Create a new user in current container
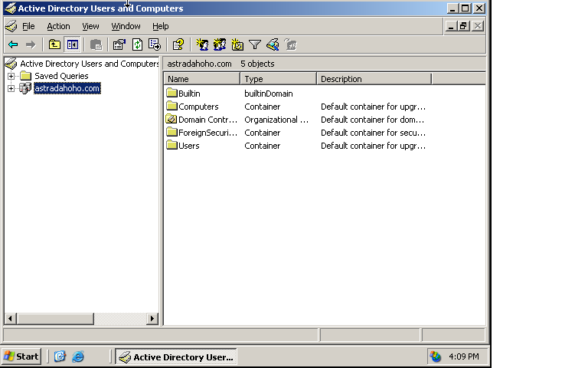Image resolution: width=588 pixels, height=368 pixels. point(202,45)
